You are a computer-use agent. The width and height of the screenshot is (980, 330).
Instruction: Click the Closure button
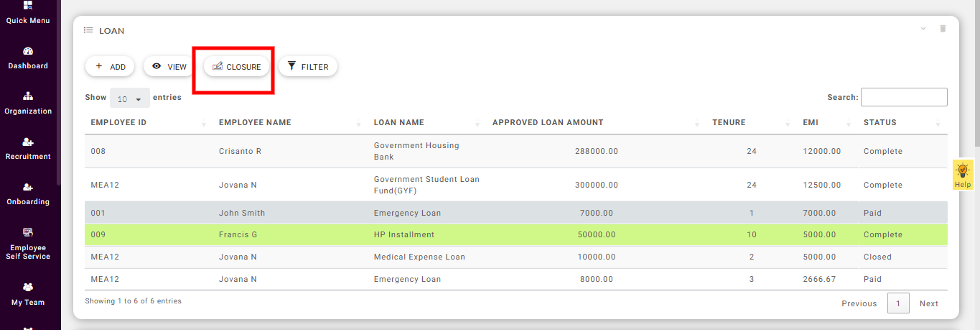(x=237, y=67)
